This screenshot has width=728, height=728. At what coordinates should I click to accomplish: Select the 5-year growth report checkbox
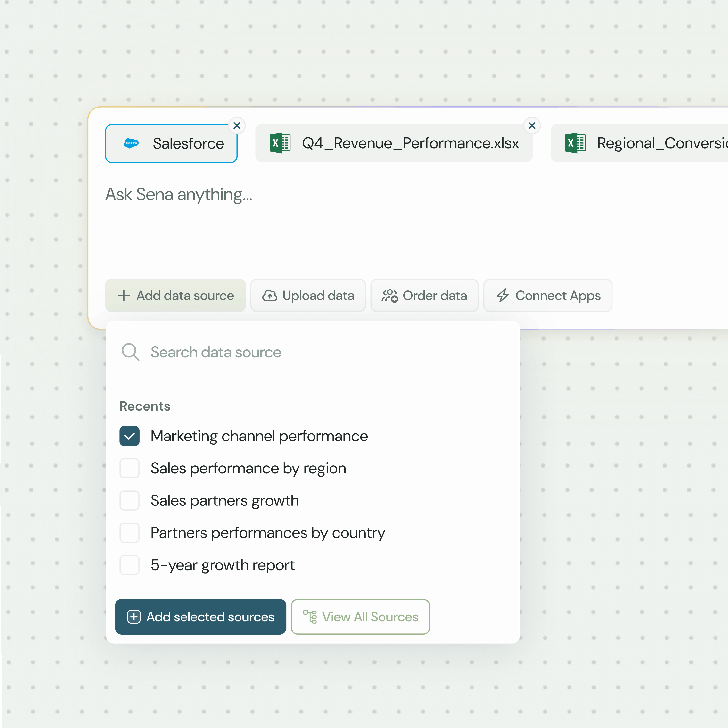click(x=129, y=565)
